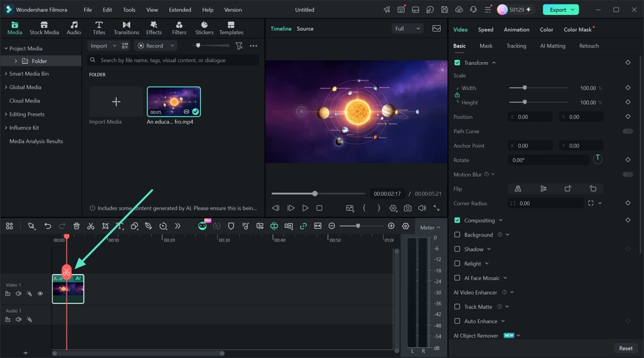
Task: Click the media search input field
Action: [x=173, y=60]
